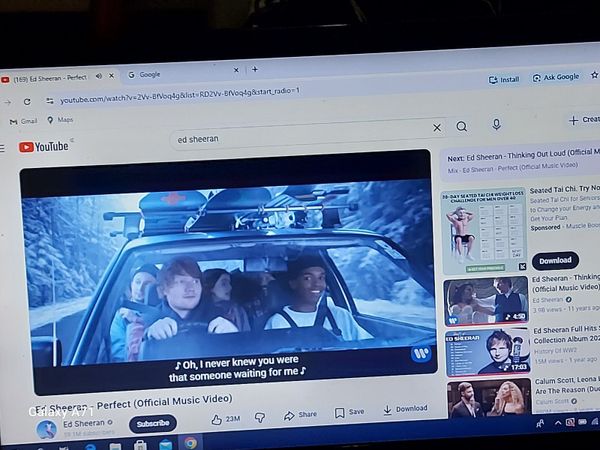The width and height of the screenshot is (600, 450).
Task: Open a new browser tab
Action: [255, 69]
